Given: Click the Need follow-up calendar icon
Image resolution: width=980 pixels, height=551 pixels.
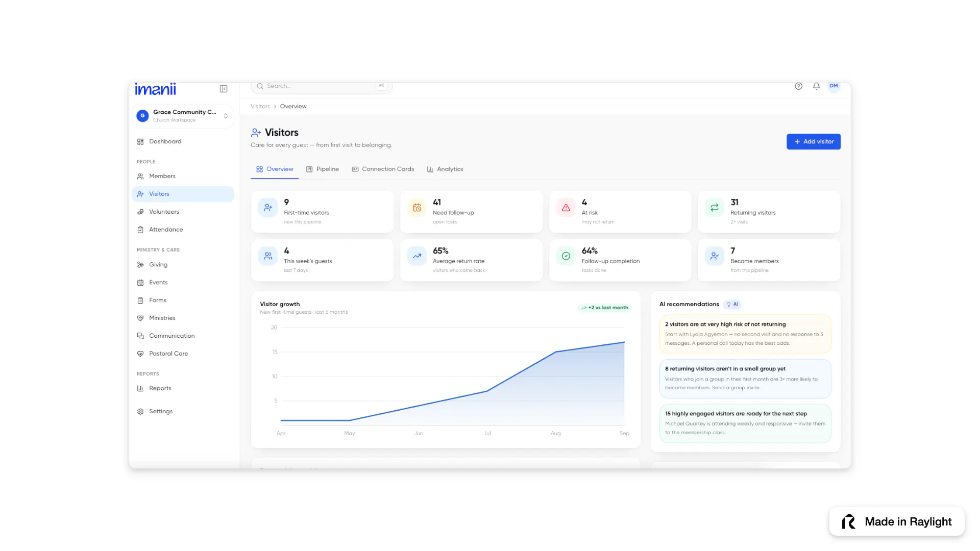Looking at the screenshot, I should pyautogui.click(x=417, y=208).
